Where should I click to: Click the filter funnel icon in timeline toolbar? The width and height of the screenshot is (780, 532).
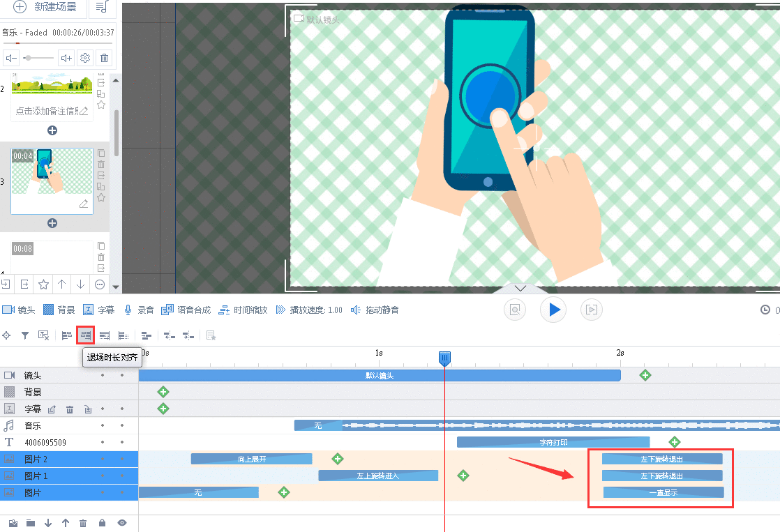25,335
